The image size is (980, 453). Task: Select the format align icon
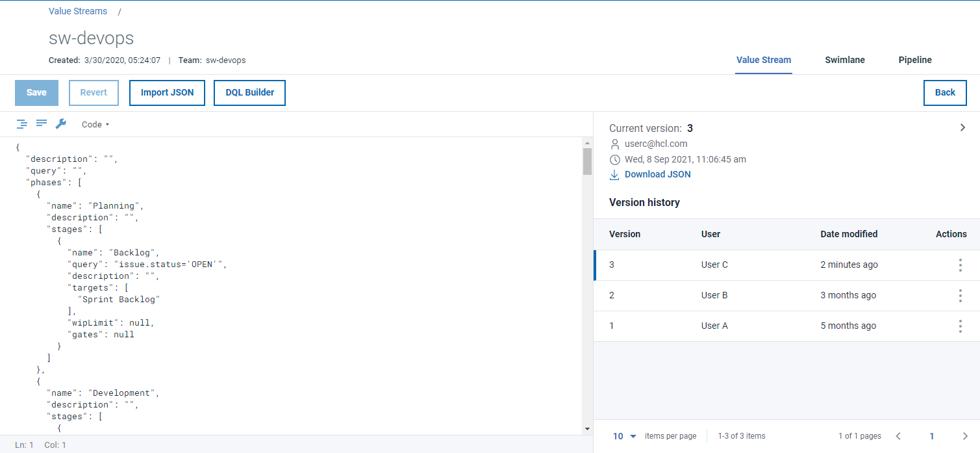tap(42, 123)
